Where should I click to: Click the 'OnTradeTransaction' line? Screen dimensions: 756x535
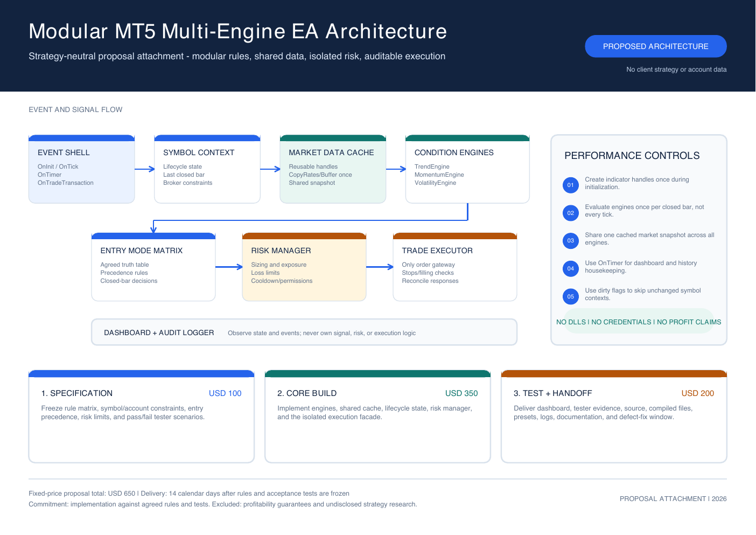coord(66,183)
